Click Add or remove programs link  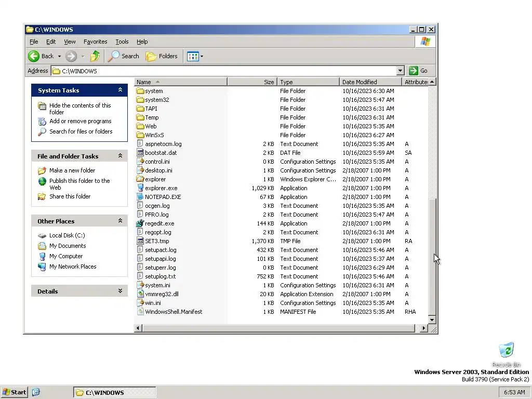pos(81,121)
